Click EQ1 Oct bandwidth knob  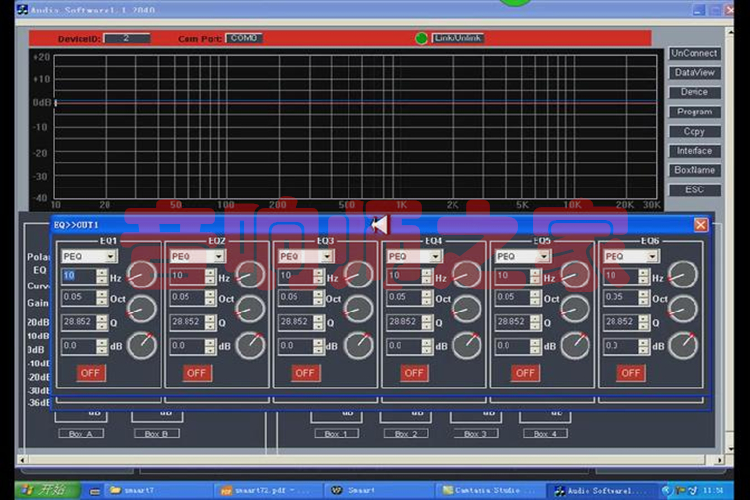(x=142, y=309)
